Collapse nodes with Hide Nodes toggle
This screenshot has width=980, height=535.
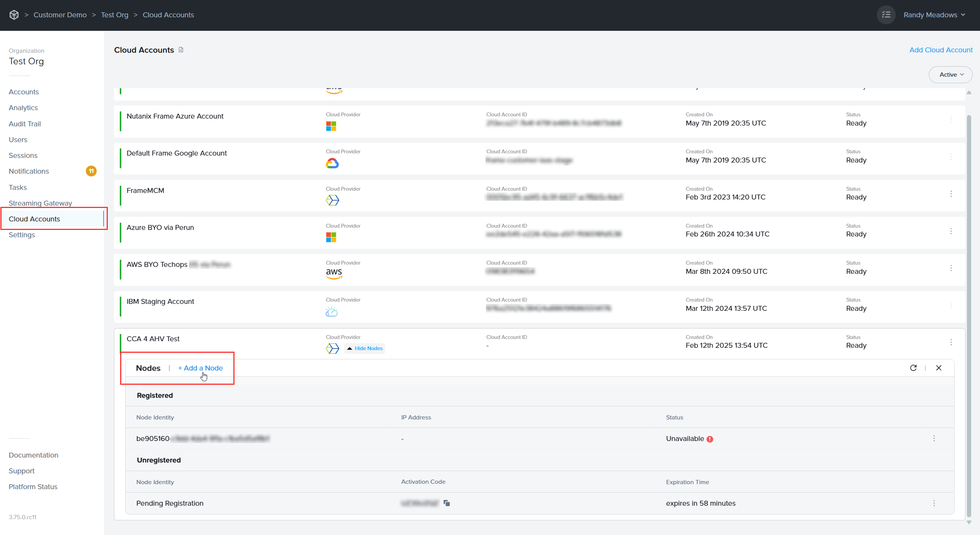coord(365,348)
